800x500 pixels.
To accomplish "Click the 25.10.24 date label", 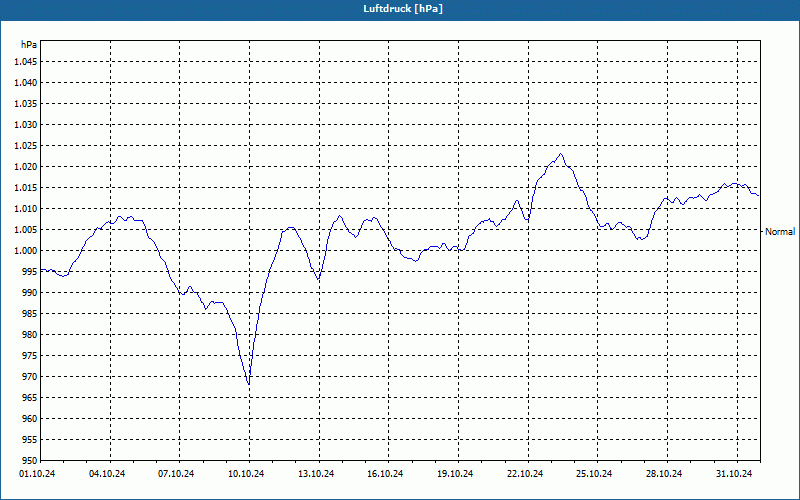I will 594,474.
